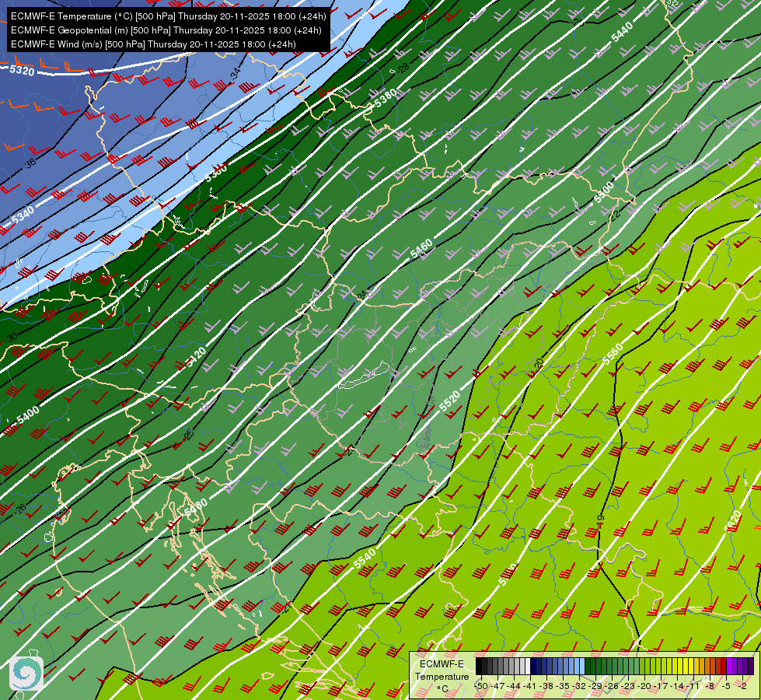Click the 5340 geopotential contour label

pos(23,214)
